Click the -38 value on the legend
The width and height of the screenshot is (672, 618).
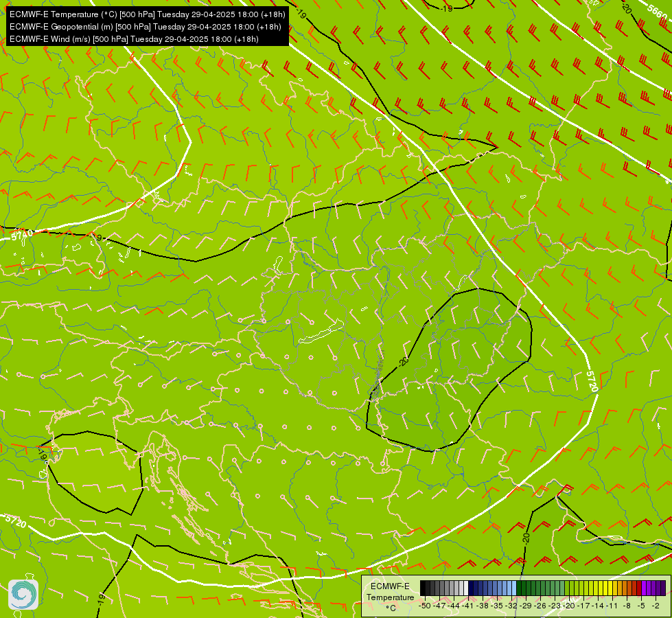(x=482, y=606)
